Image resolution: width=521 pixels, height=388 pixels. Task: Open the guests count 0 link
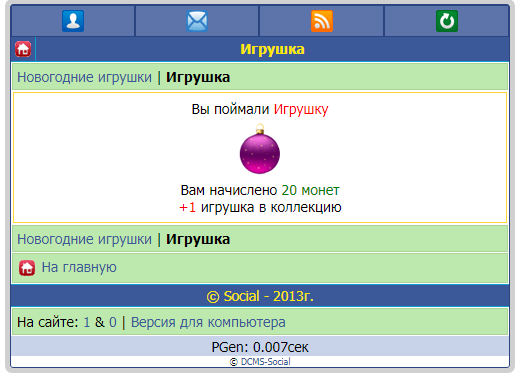113,322
